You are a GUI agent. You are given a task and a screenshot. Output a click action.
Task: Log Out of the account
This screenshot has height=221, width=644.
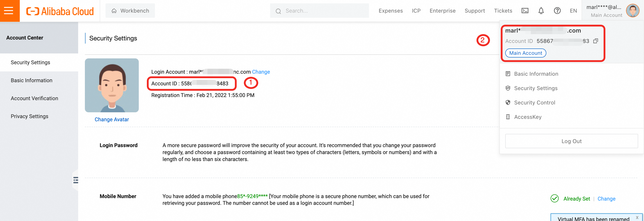[x=571, y=141]
